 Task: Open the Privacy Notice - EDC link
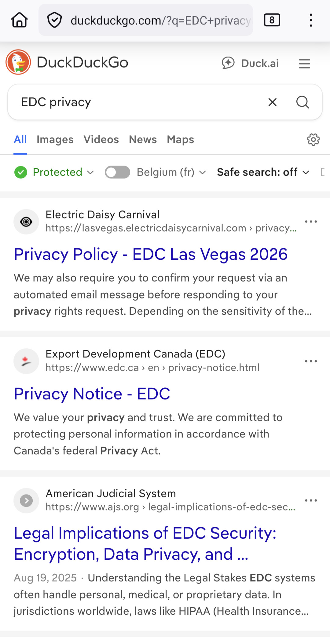coord(92,394)
